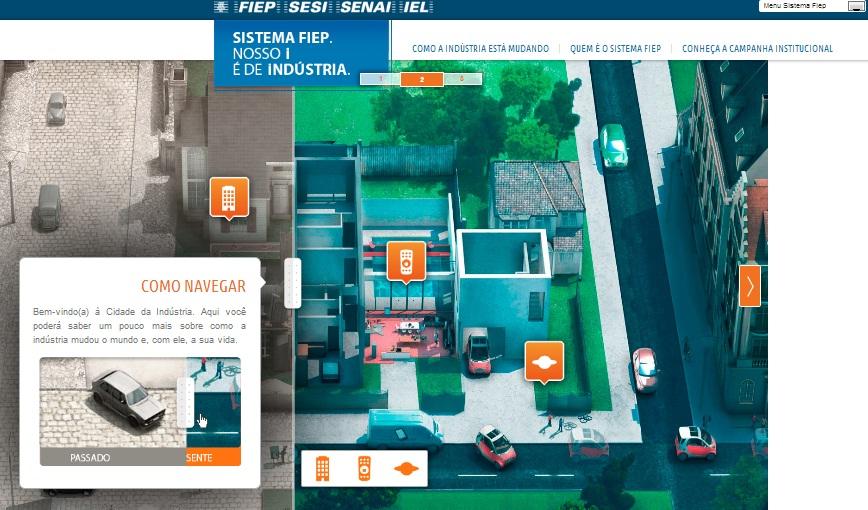868x510 pixels.
Task: Click the building marker pin on the map
Action: (x=228, y=196)
